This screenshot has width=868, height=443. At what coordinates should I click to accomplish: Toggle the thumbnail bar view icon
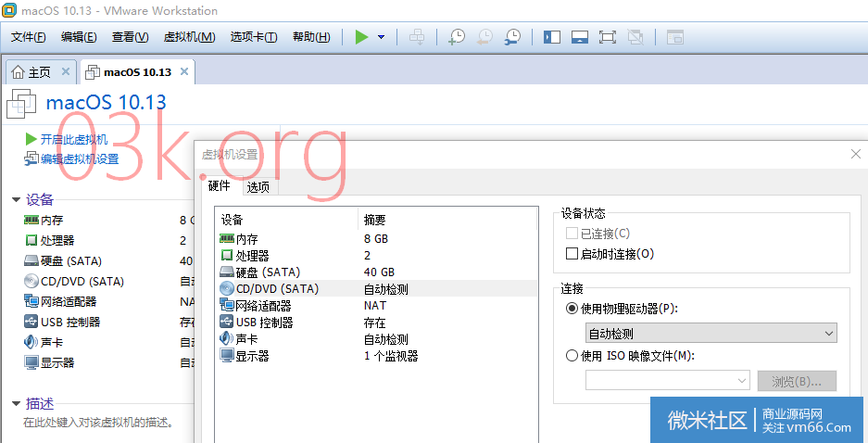580,37
